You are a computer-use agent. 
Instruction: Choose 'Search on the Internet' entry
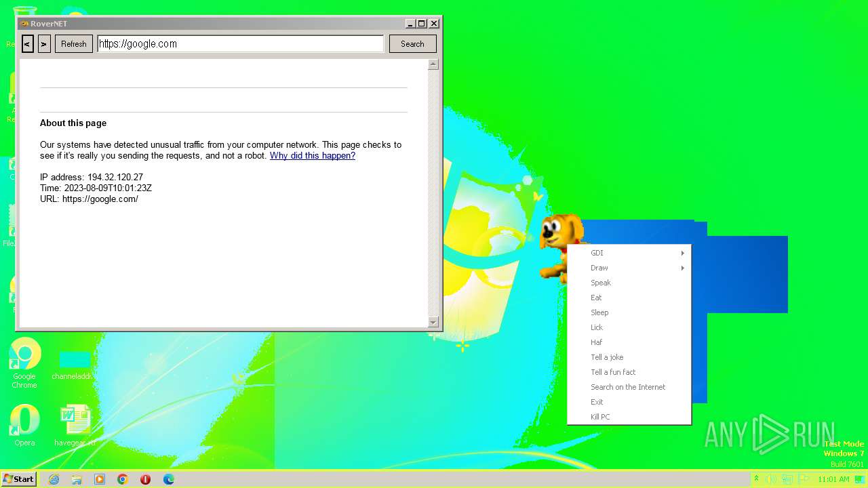pyautogui.click(x=629, y=387)
